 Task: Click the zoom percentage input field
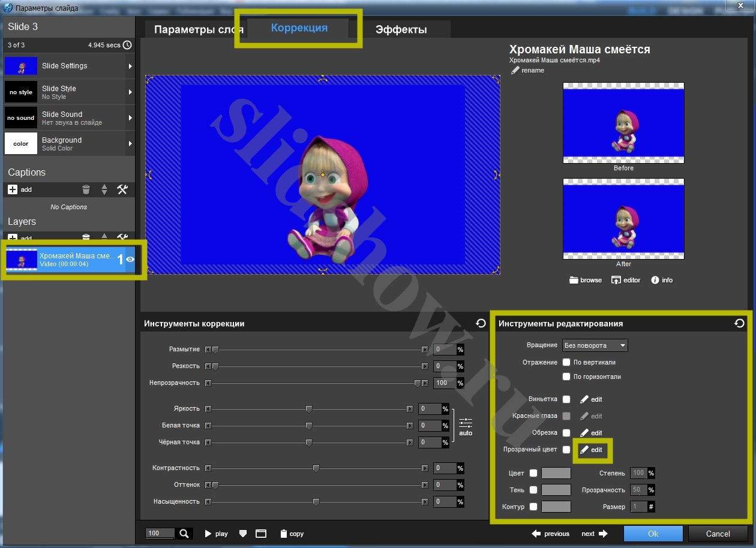[x=160, y=534]
